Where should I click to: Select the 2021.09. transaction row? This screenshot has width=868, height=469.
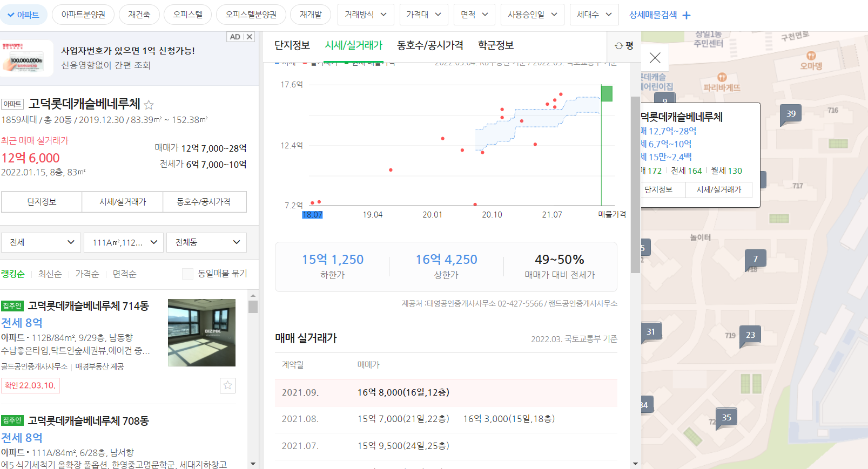click(446, 392)
